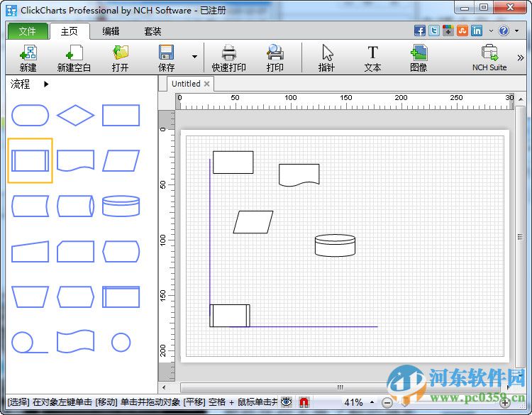Select the highlighted predefined process shape in the palette
Viewport: 532px width, 415px height.
click(x=31, y=160)
